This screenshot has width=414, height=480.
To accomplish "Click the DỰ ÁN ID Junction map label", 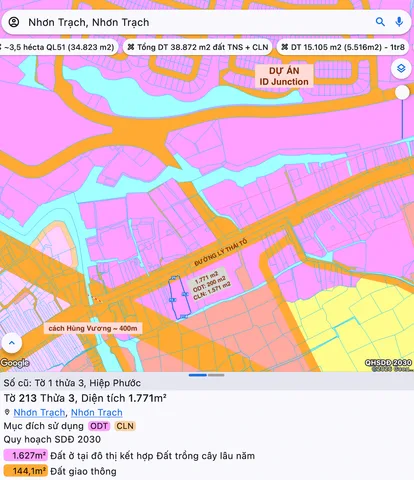I will click(284, 76).
